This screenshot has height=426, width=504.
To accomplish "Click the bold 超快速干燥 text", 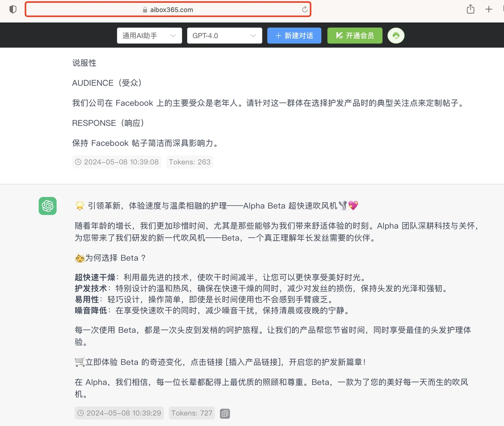I will click(x=95, y=278).
